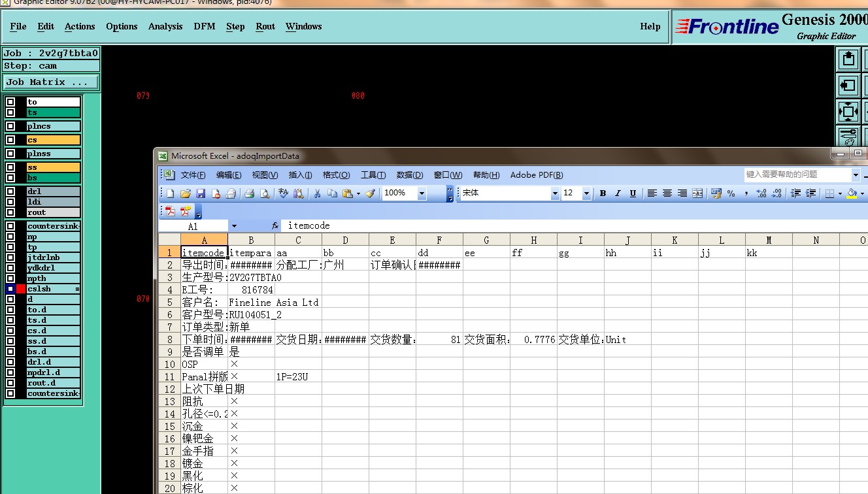The height and width of the screenshot is (494, 868).
Task: Click the Align Left icon in Excel
Action: [652, 193]
